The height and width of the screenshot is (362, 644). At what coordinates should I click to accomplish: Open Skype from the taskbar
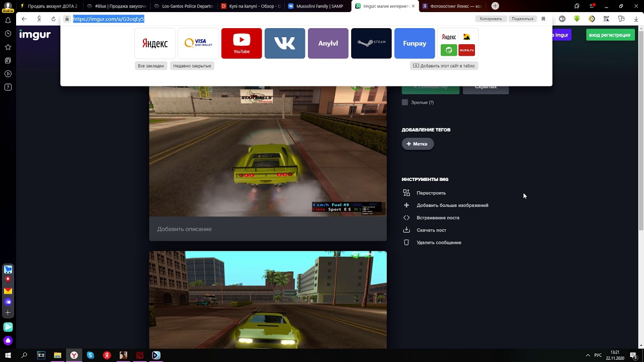tap(91, 355)
